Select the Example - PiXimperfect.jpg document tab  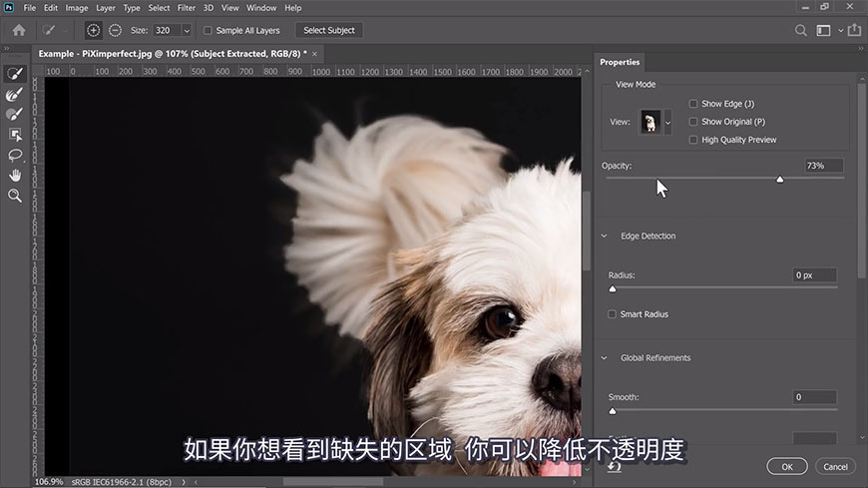pyautogui.click(x=173, y=54)
